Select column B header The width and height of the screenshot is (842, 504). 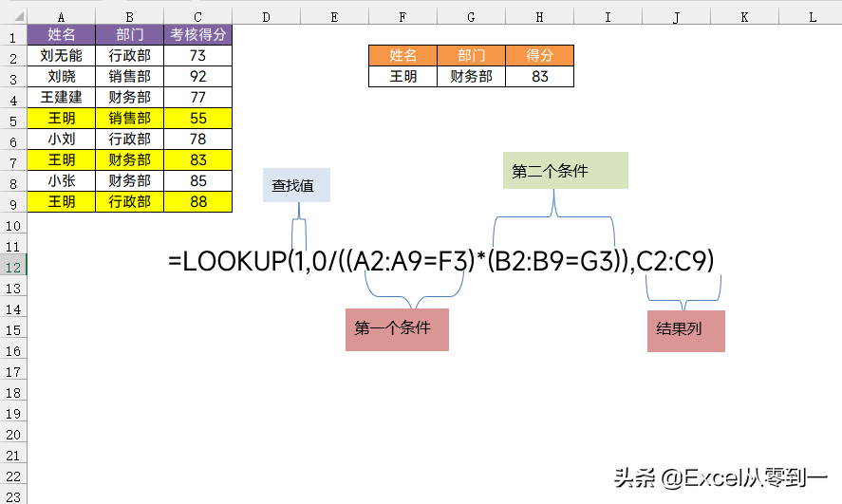(x=129, y=17)
